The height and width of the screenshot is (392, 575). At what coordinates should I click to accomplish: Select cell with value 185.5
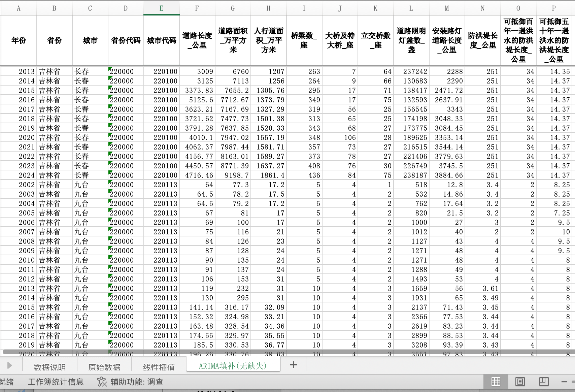point(197,345)
